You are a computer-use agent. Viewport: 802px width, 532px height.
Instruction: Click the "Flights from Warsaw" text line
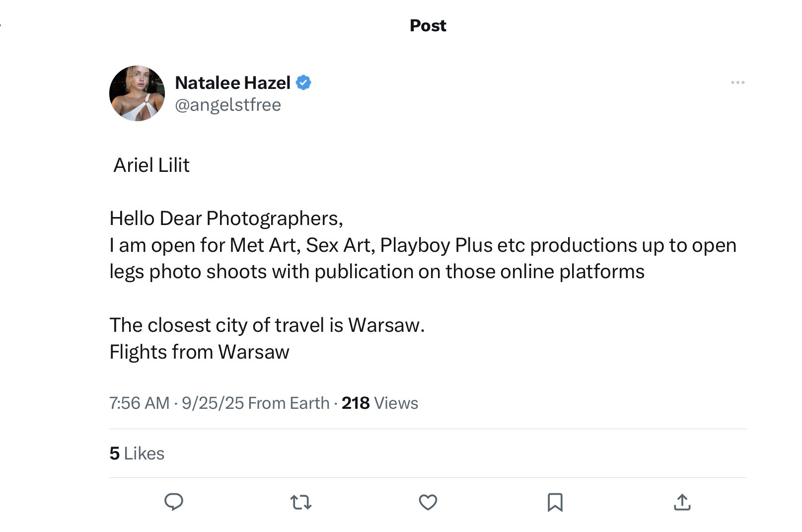tap(199, 352)
